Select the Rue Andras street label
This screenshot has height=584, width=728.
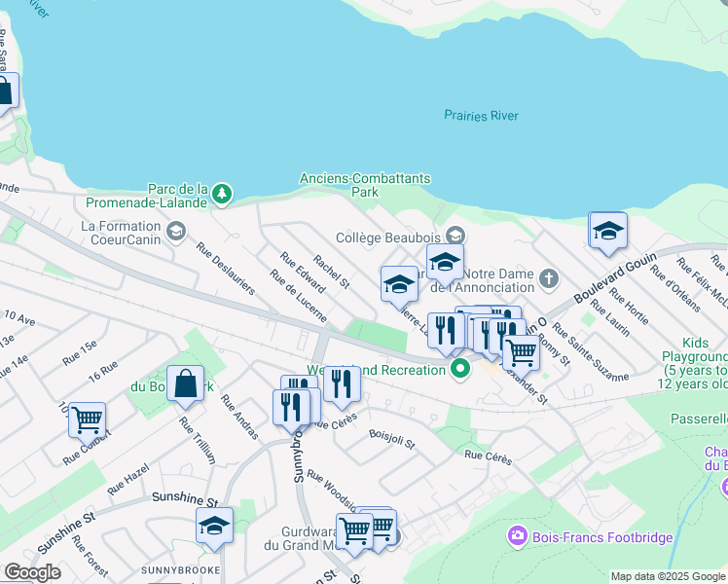tap(239, 417)
